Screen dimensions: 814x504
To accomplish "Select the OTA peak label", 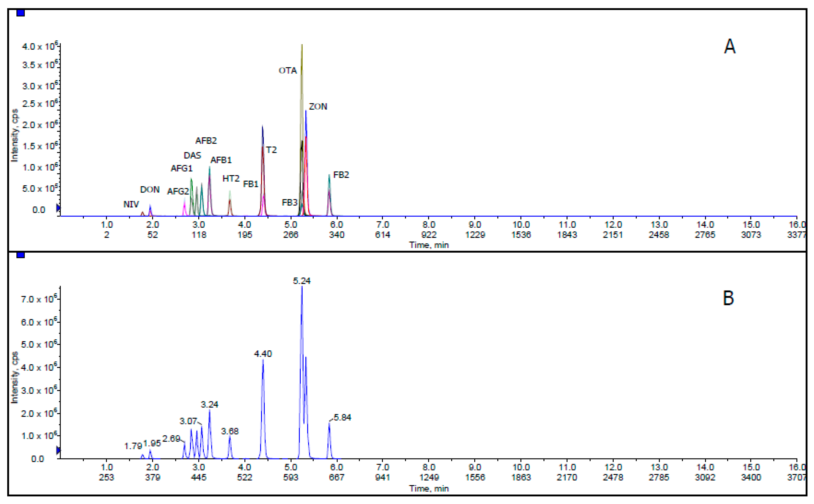I will pyautogui.click(x=287, y=71).
